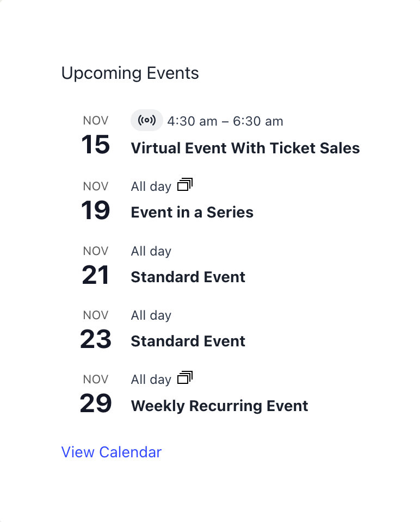Open Virtual Event With Ticket Sales
The image size is (420, 522).
245,148
